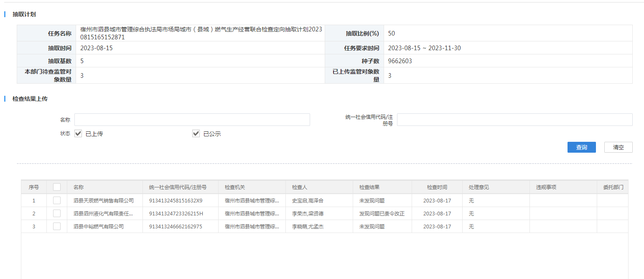Viewport: 644px width, 279px height.
Task: Click inspectors 史宝启,高泽合
Action: 308,201
